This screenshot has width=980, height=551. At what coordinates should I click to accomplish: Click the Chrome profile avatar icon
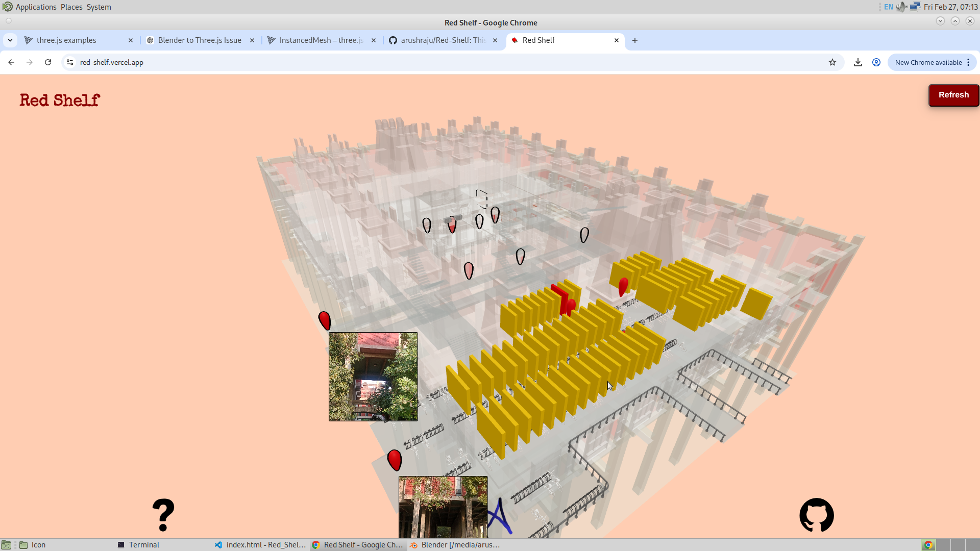tap(876, 62)
